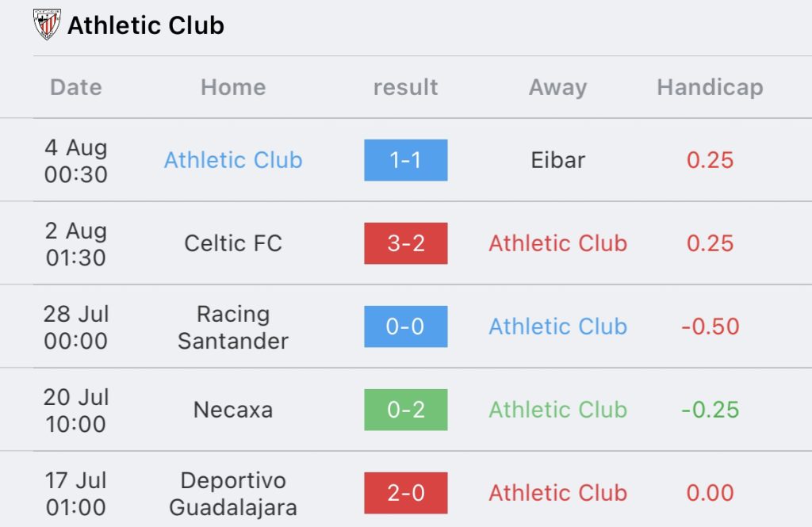Open the 3-2 Celtic FC result badge
The image size is (812, 527).
tap(405, 243)
